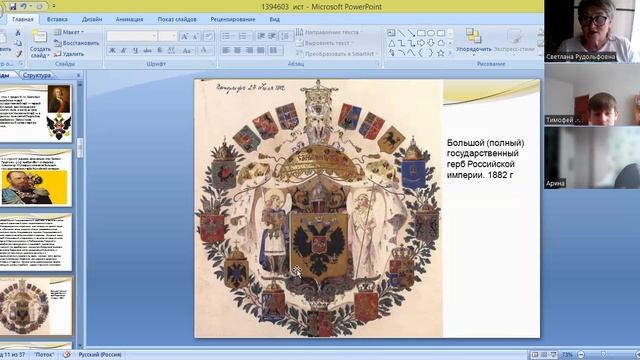Toggle text shadow S button

tap(159, 51)
